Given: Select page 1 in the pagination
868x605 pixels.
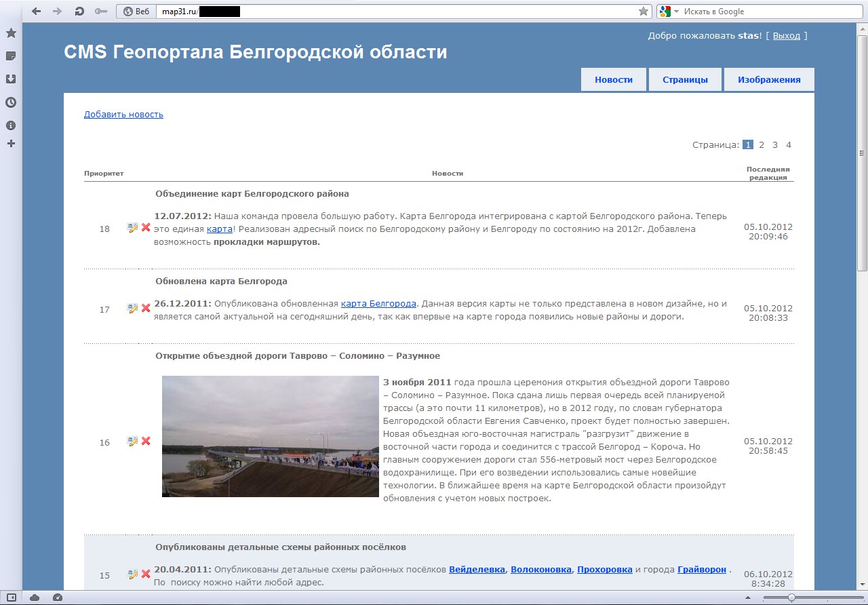Looking at the screenshot, I should pyautogui.click(x=748, y=144).
